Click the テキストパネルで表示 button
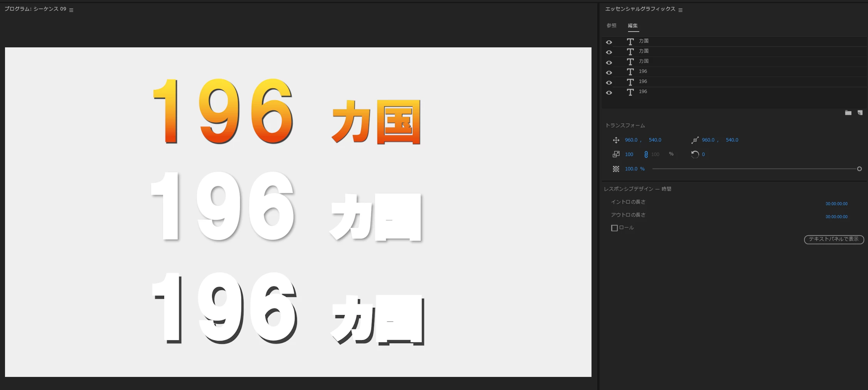Screen dimensions: 868x390 (x=834, y=239)
